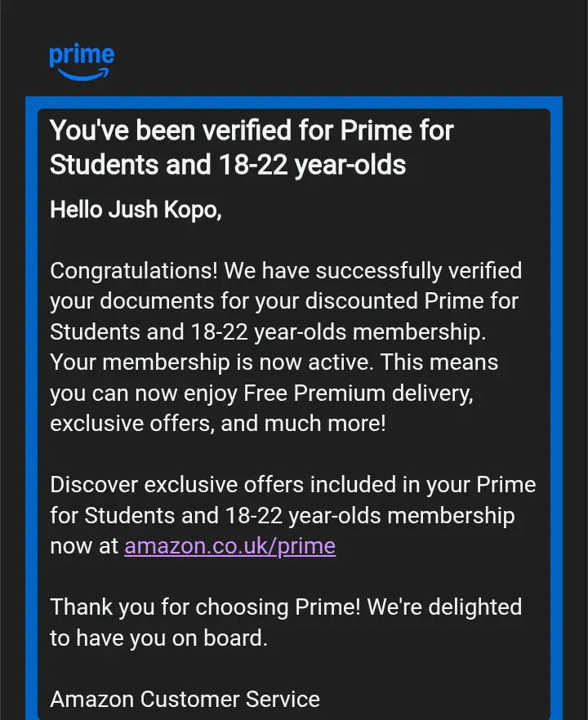Click the Prime smile arrow under logo
Image resolution: width=588 pixels, height=720 pixels.
83,74
